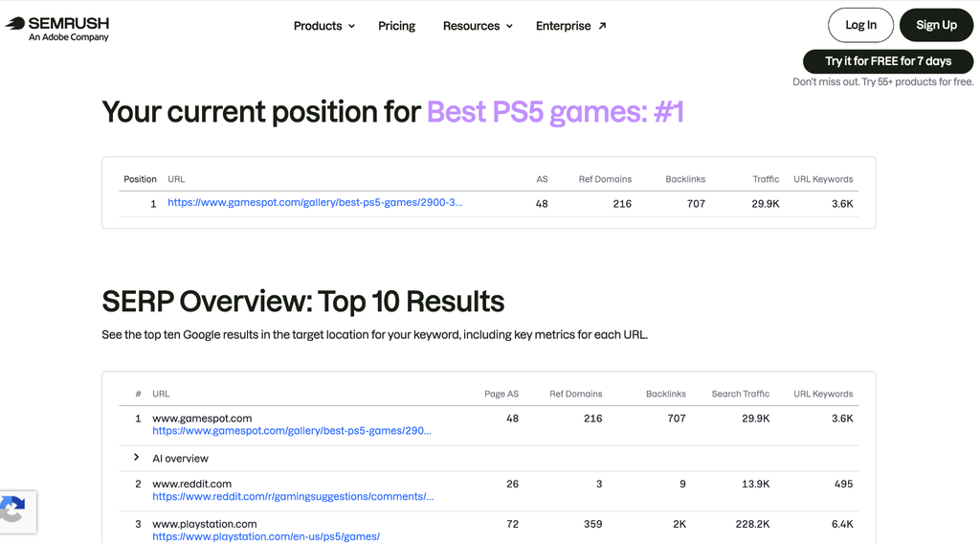Click the 495 URL keywords value

tap(844, 484)
